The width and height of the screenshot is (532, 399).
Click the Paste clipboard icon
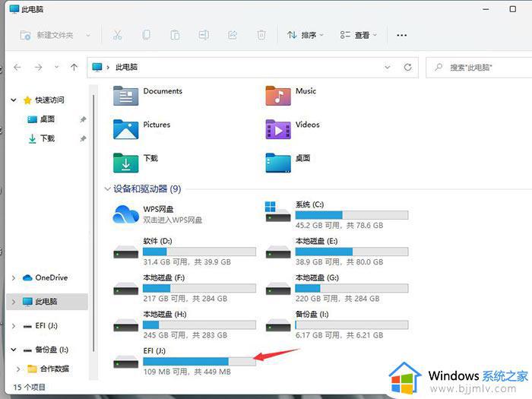pyautogui.click(x=175, y=35)
